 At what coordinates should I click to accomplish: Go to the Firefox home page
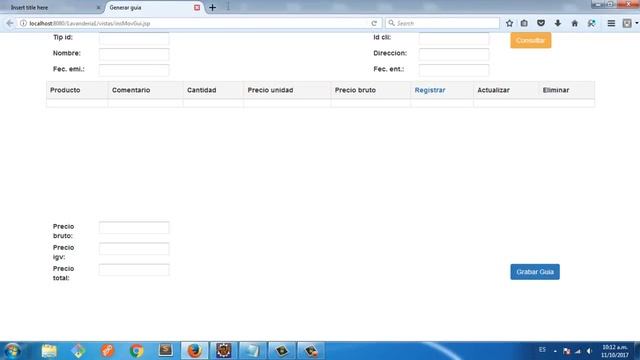[x=575, y=23]
